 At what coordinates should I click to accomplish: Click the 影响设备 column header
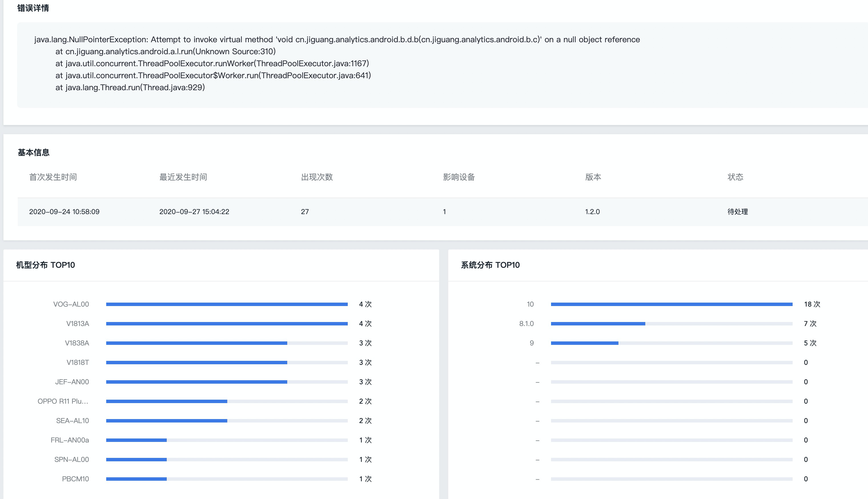(459, 177)
